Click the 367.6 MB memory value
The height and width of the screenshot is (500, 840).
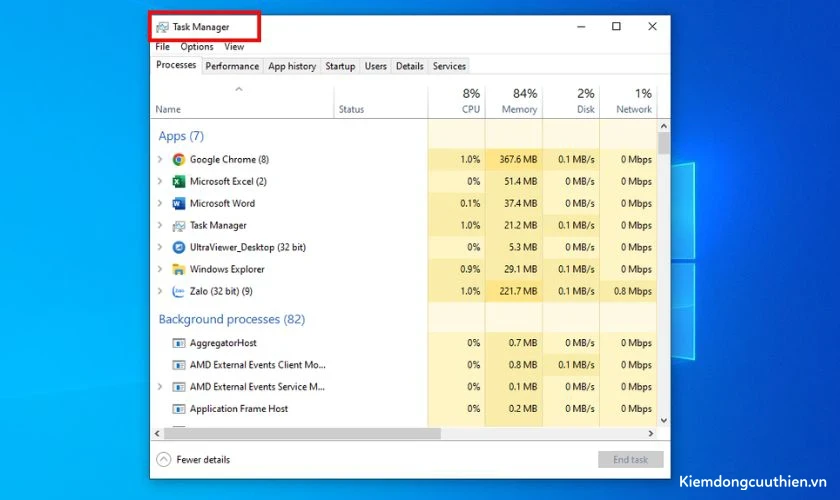tap(518, 159)
